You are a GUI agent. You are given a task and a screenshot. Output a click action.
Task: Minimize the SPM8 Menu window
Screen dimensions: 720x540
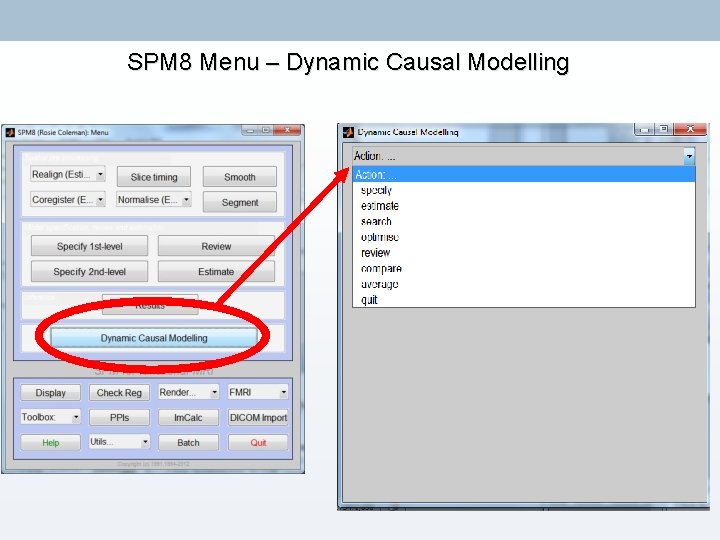tap(250, 130)
